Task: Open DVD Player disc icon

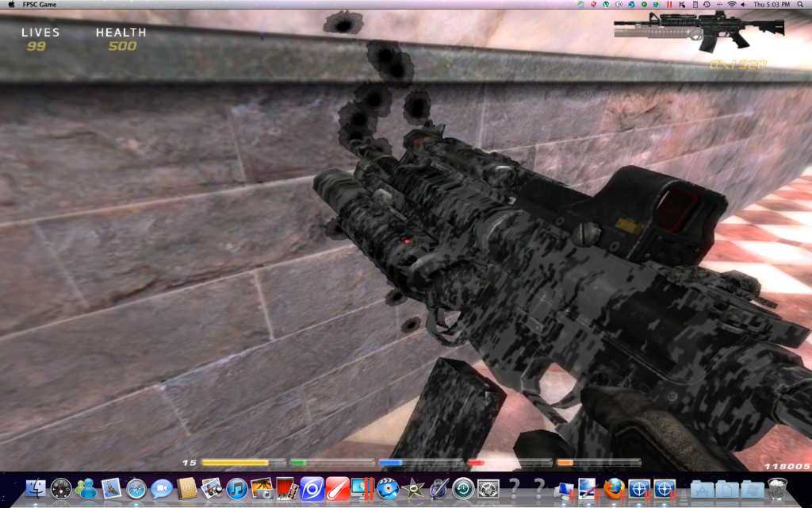Action: pos(387,489)
